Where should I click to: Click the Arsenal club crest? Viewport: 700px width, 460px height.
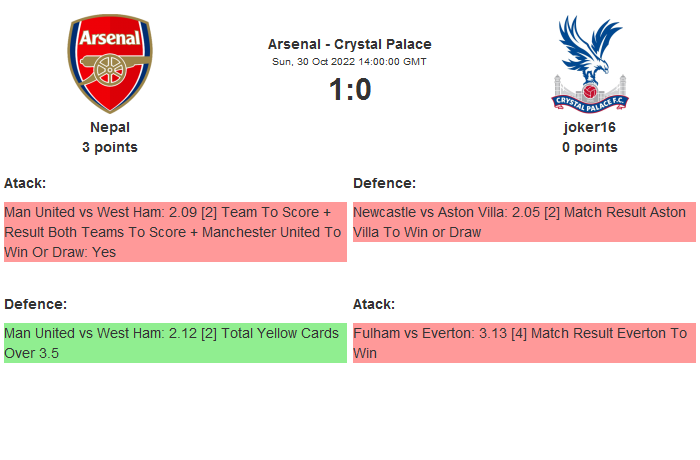click(110, 63)
